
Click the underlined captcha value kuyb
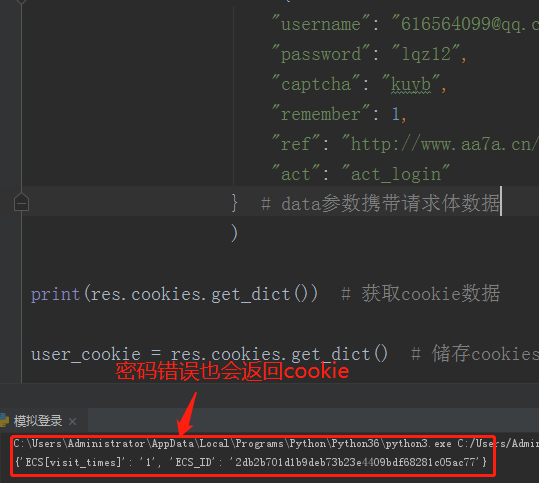pos(411,84)
